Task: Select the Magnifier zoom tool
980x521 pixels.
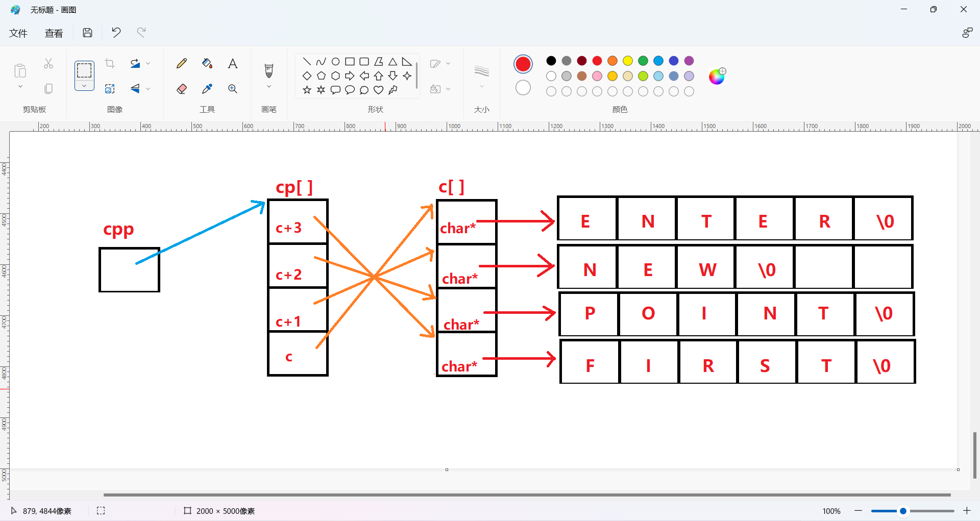Action: click(233, 89)
